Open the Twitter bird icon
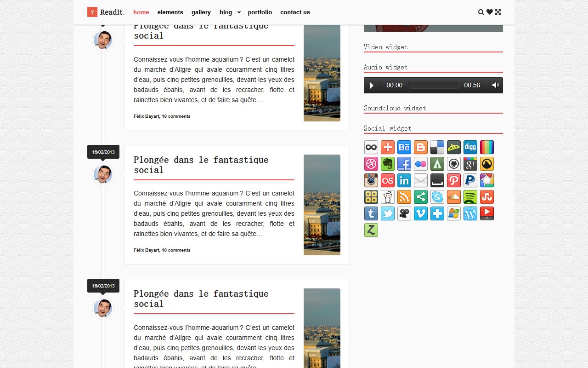Image resolution: width=588 pixels, height=368 pixels. pos(388,213)
